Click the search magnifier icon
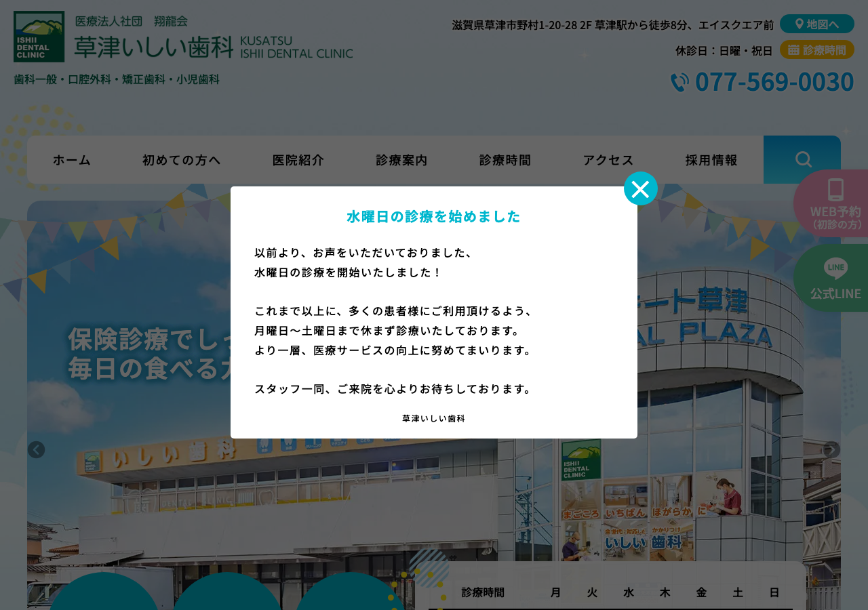This screenshot has height=610, width=868. [803, 159]
